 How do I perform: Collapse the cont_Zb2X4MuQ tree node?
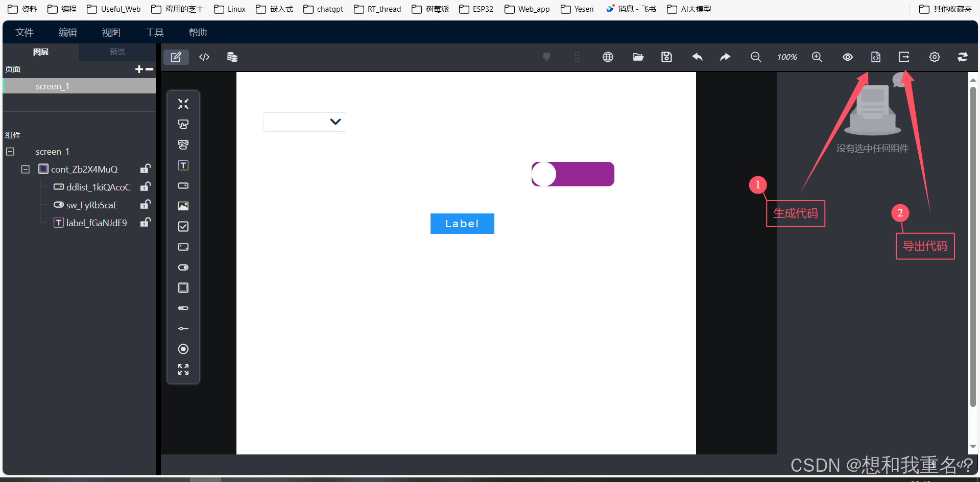pyautogui.click(x=25, y=169)
